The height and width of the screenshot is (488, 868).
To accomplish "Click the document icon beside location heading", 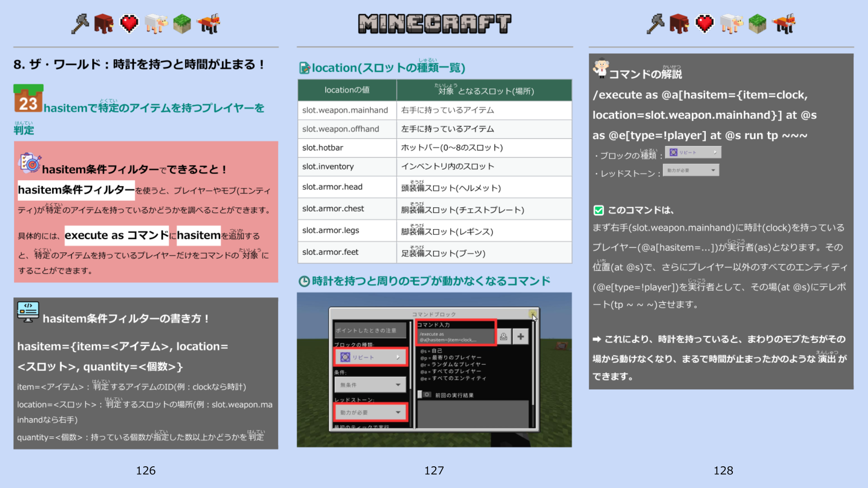I will 305,68.
